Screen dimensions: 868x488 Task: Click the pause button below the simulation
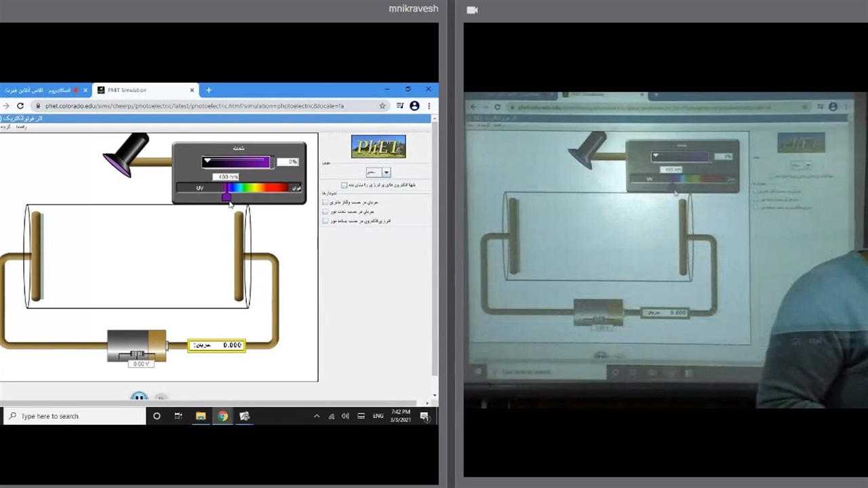pyautogui.click(x=139, y=398)
